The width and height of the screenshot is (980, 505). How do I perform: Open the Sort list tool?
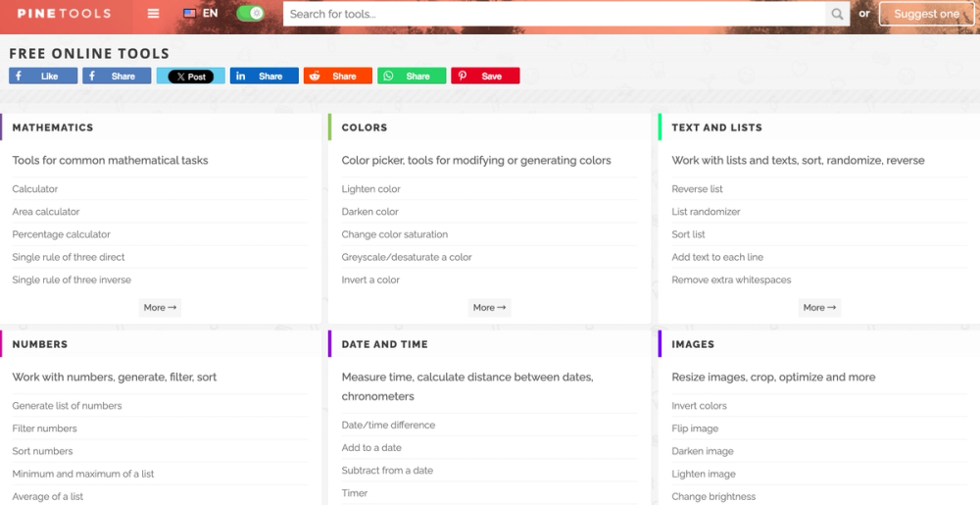[x=688, y=234]
